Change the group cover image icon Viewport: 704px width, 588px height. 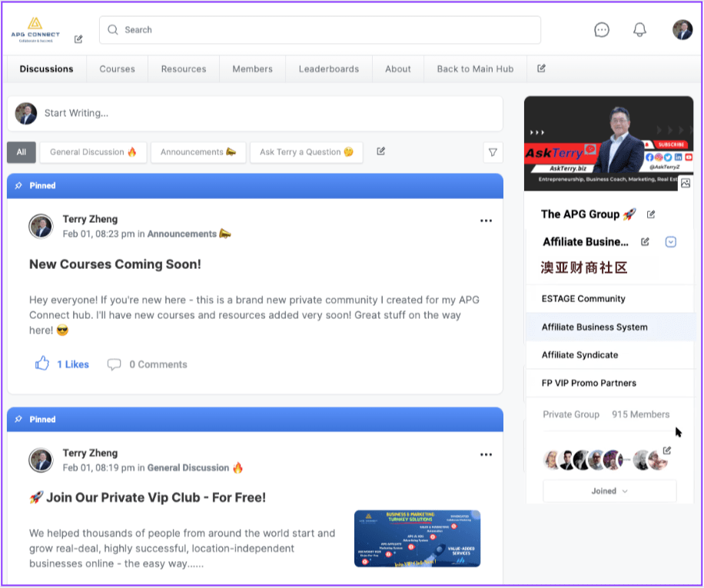click(x=685, y=183)
